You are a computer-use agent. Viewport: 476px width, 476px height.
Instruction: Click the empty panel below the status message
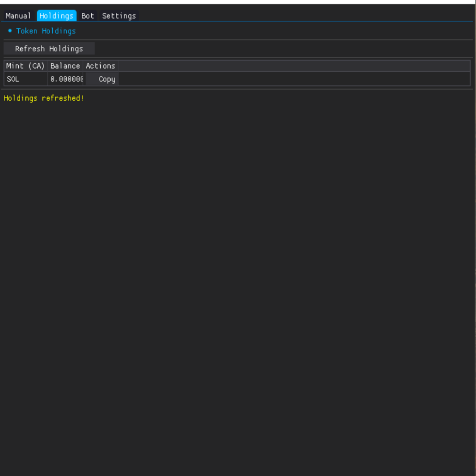click(x=238, y=278)
